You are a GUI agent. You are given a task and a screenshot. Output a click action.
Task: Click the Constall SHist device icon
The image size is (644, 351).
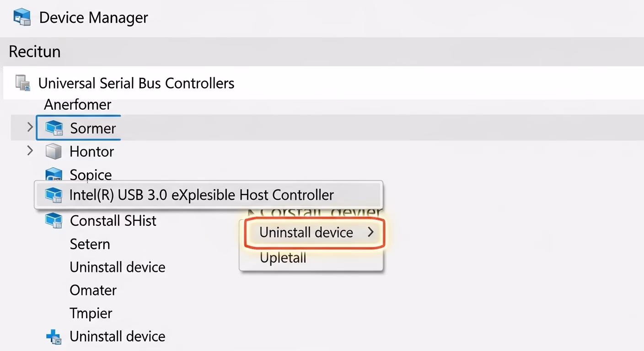(x=54, y=221)
